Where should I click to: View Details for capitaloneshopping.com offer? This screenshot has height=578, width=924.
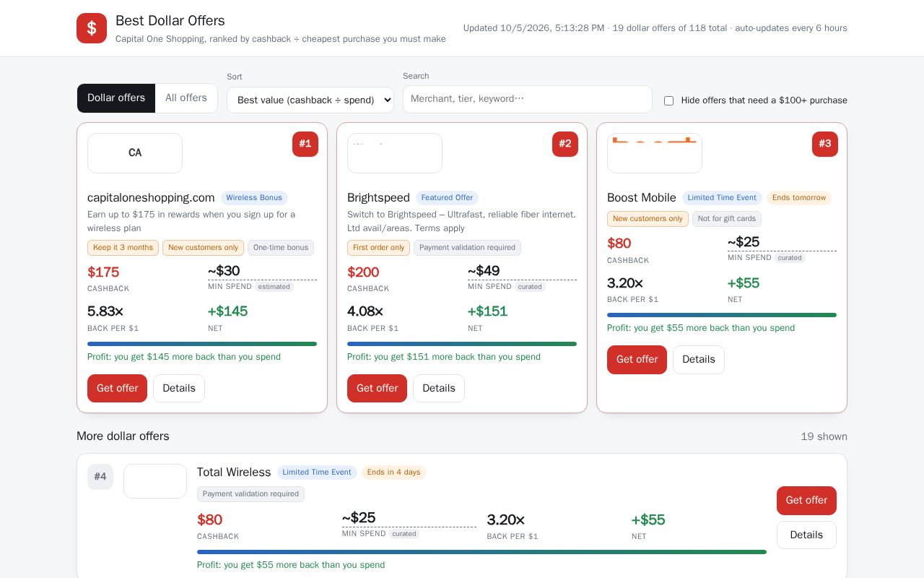point(179,388)
